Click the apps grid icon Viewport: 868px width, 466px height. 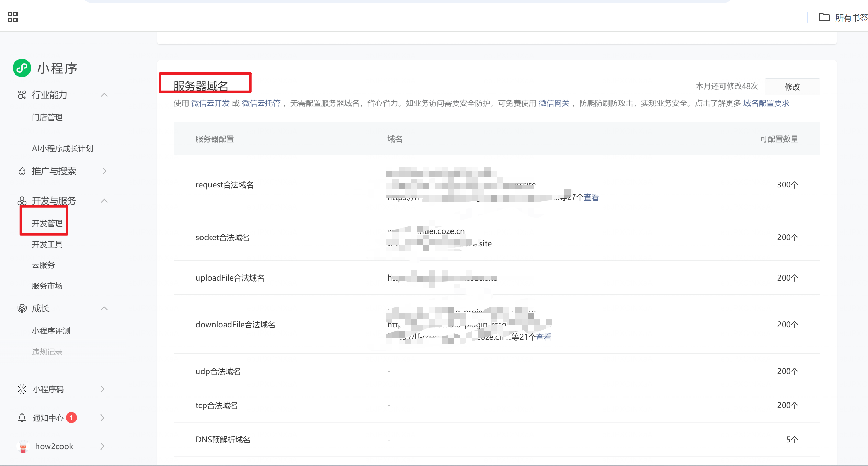tap(13, 17)
